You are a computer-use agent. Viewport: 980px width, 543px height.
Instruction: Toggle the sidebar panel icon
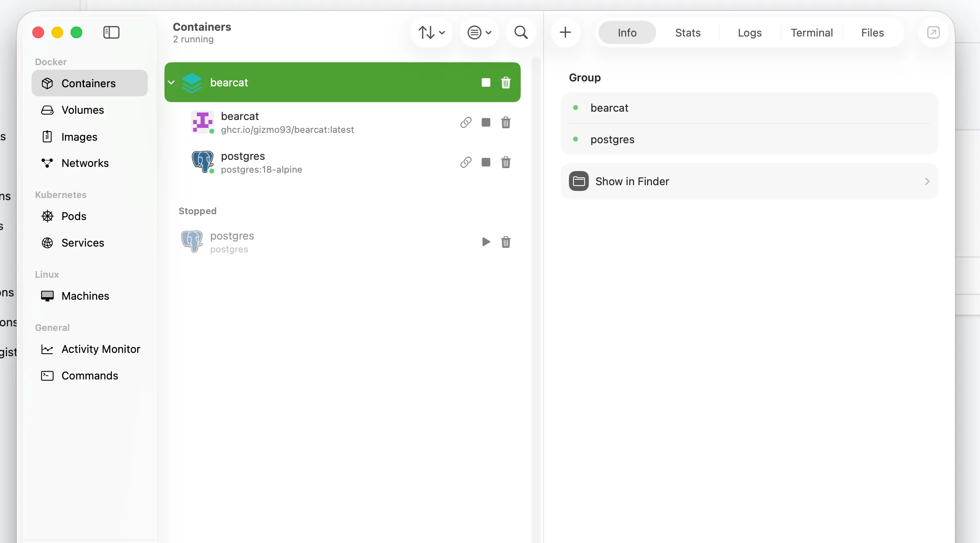point(111,32)
